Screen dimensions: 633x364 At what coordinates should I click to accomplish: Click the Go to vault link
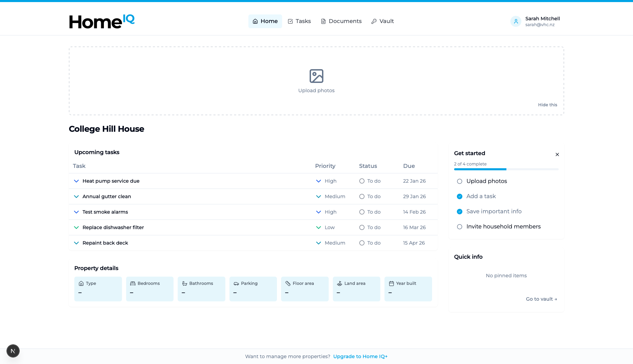coord(541,299)
